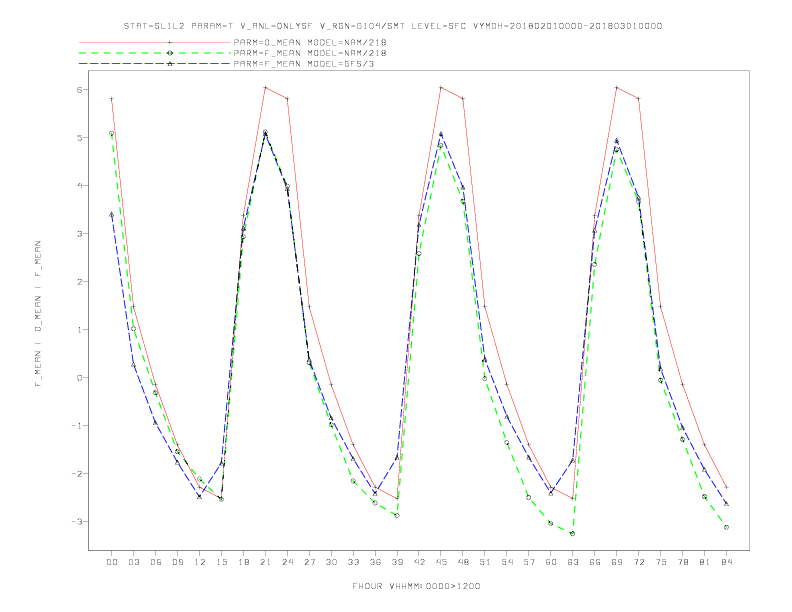The height and width of the screenshot is (612, 792).
Task: Click x-axis tick label 09
Action: pyautogui.click(x=177, y=562)
